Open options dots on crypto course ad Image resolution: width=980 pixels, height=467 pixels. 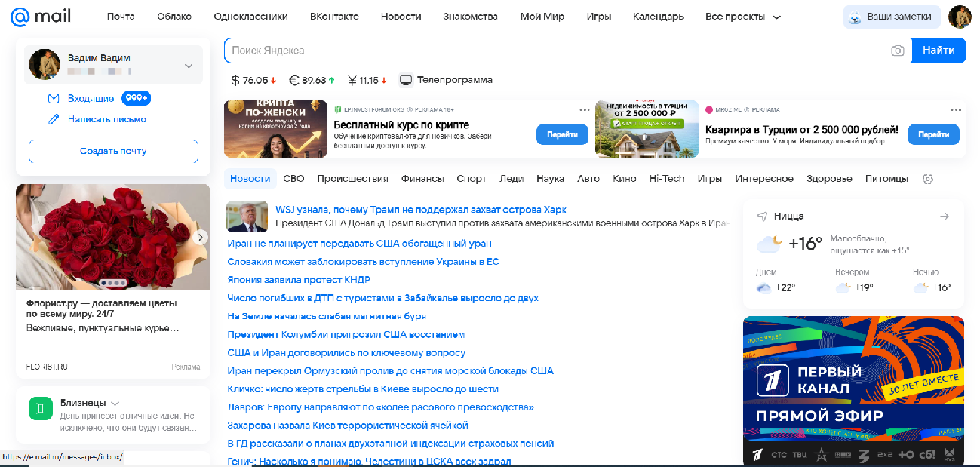pos(585,109)
